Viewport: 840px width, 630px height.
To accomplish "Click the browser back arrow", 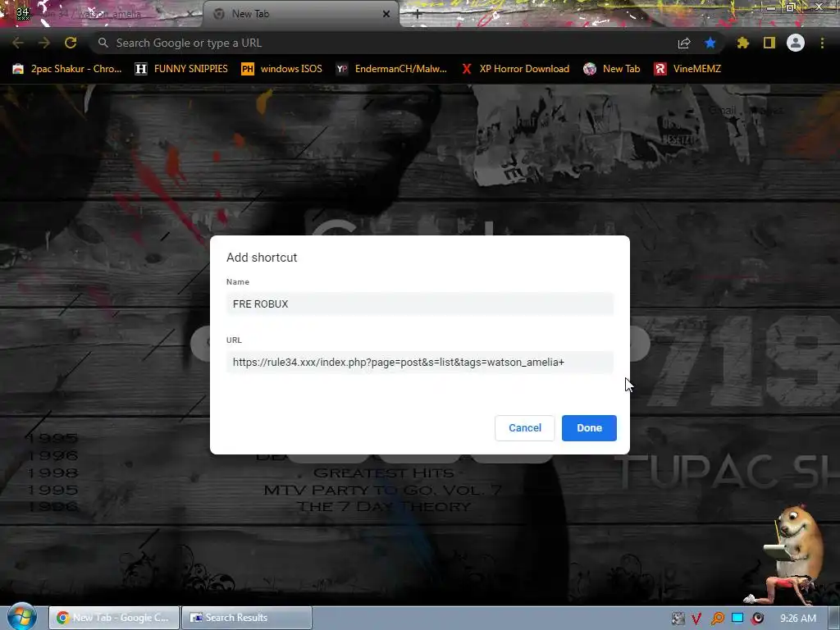I will [18, 43].
